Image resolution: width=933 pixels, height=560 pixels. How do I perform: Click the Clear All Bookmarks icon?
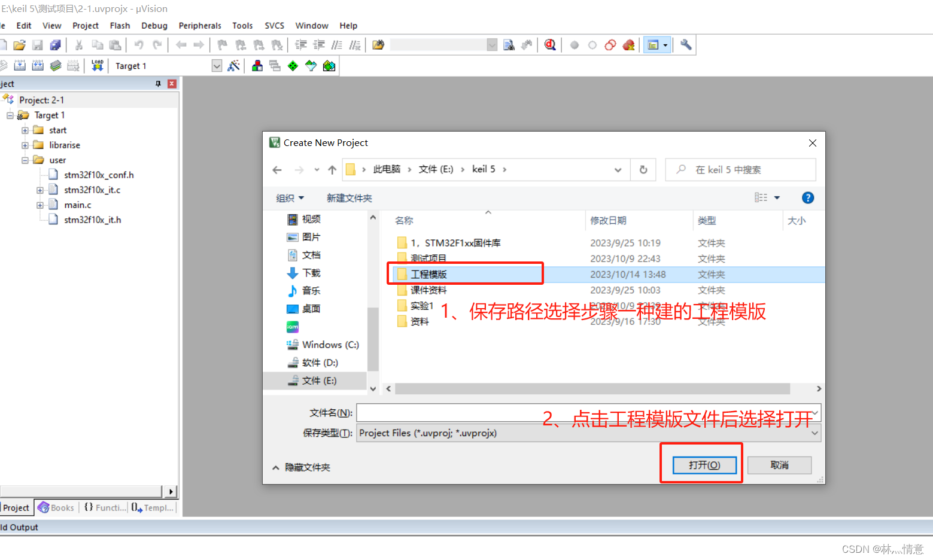tap(277, 45)
